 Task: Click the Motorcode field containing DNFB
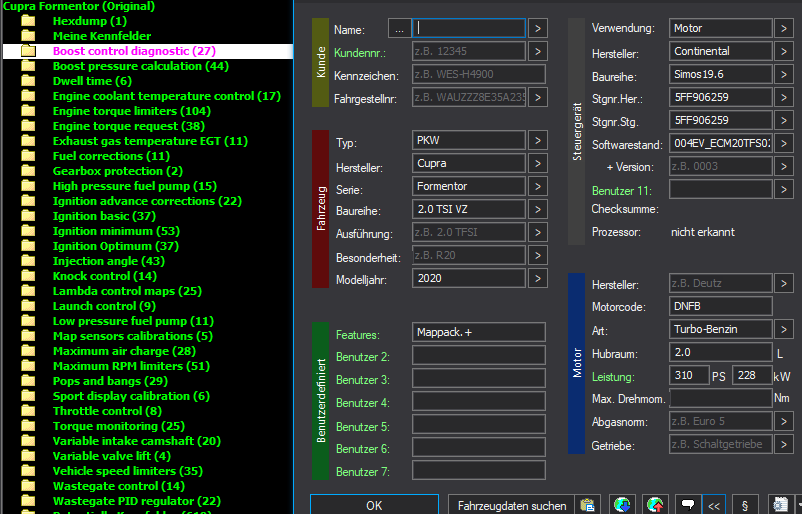pos(721,306)
